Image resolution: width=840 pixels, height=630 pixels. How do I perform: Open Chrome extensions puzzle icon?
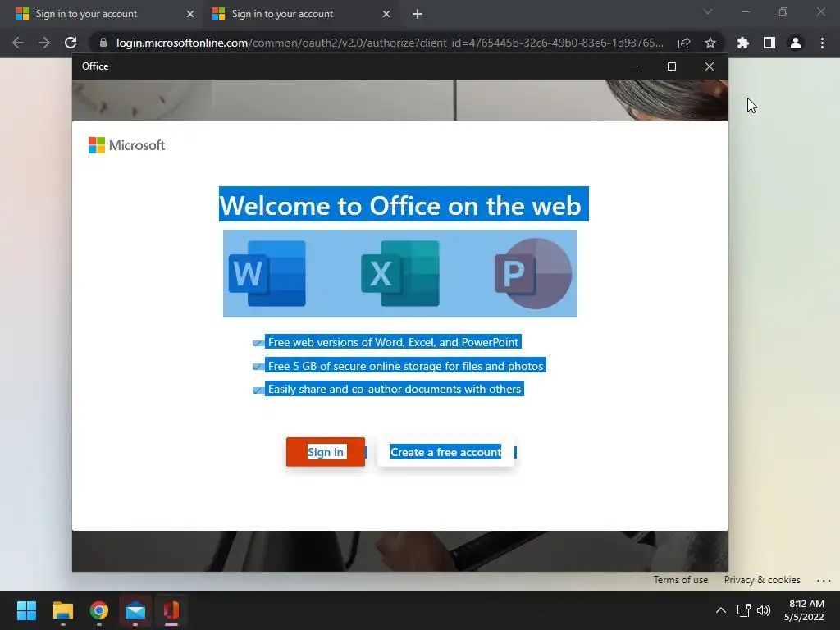pos(743,43)
